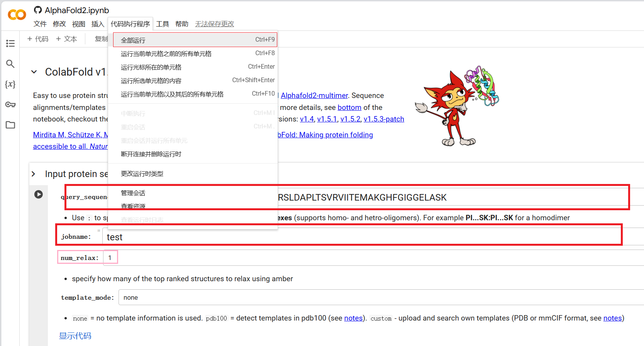644x346 pixels.
Task: Click the Making protein folding link
Action: (325, 135)
